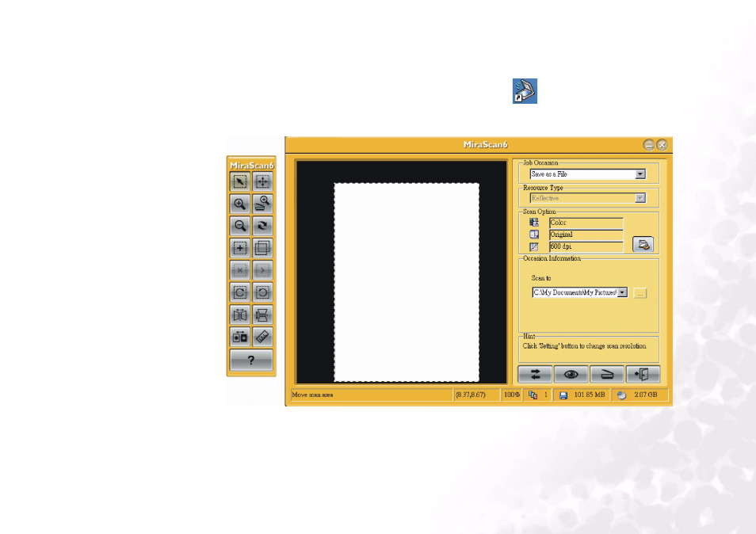Select the scan-area arrow selection tool
Image resolution: width=756 pixels, height=534 pixels.
[239, 181]
